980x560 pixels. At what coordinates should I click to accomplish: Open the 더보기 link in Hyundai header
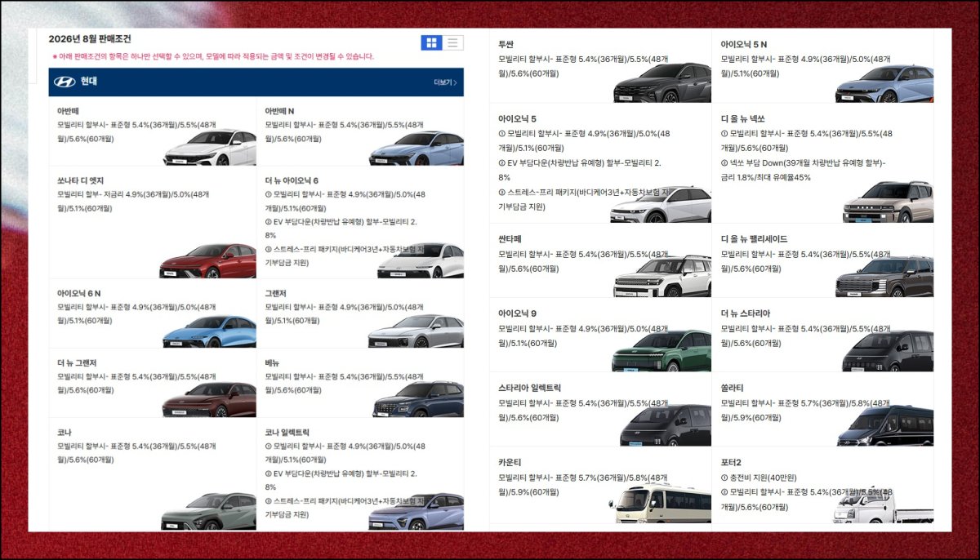(x=445, y=82)
